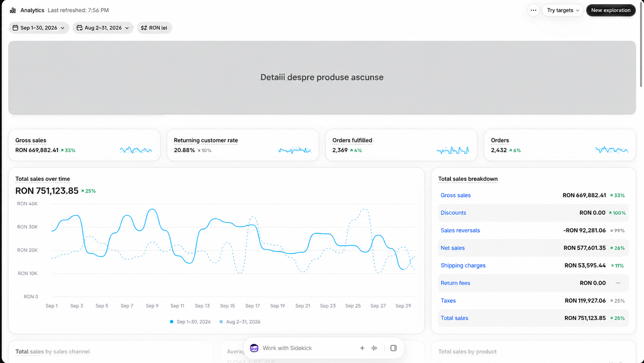Click the Detalii despre produse ascunse banner

point(322,77)
